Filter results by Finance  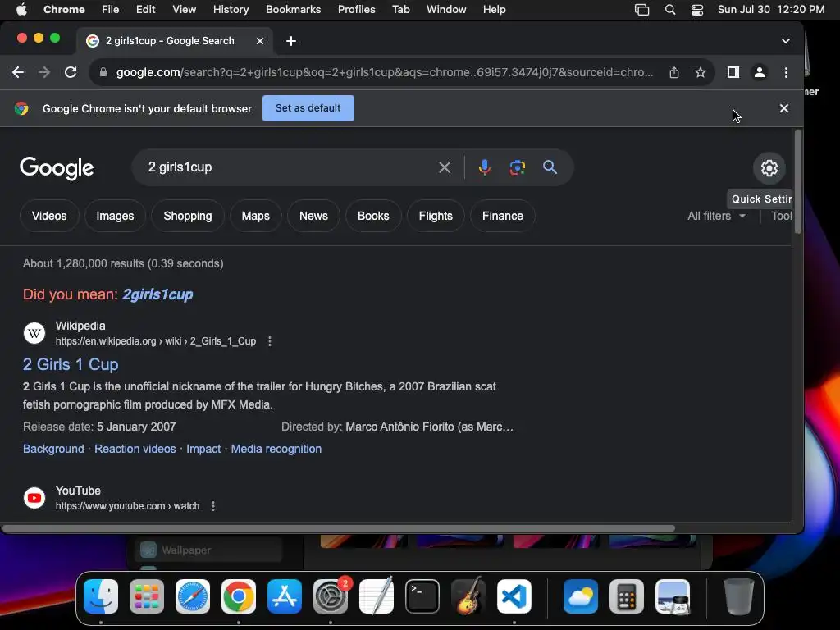pyautogui.click(x=503, y=216)
